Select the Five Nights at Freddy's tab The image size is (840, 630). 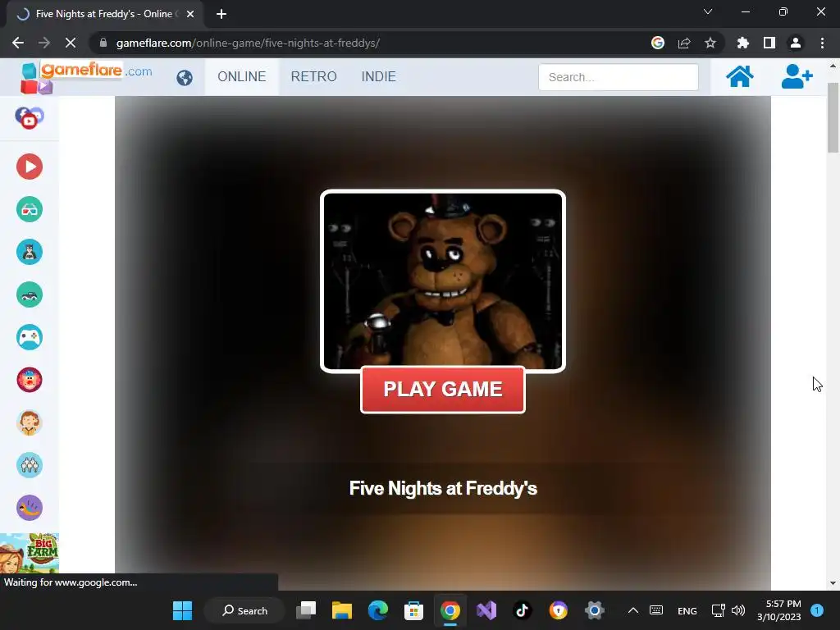tap(104, 14)
